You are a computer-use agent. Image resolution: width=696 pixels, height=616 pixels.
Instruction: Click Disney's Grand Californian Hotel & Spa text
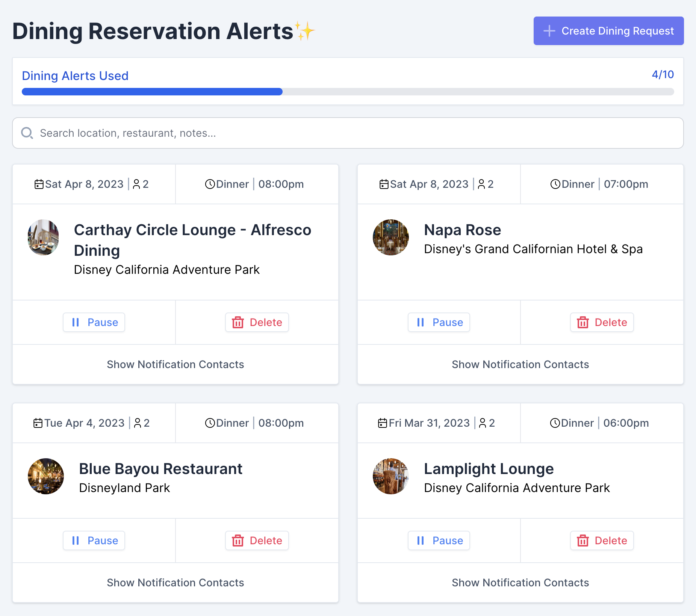[533, 249]
